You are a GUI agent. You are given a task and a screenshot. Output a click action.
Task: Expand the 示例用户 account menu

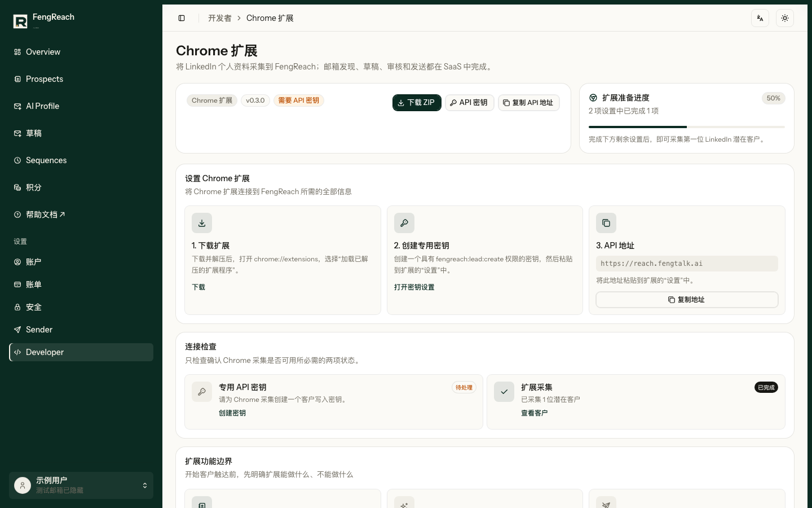[x=81, y=485]
